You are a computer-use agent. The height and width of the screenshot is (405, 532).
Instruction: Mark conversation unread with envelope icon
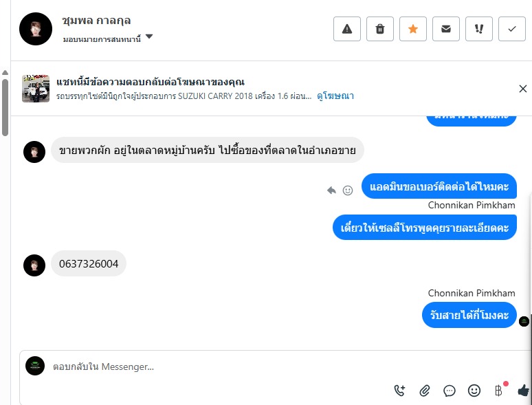pos(446,29)
